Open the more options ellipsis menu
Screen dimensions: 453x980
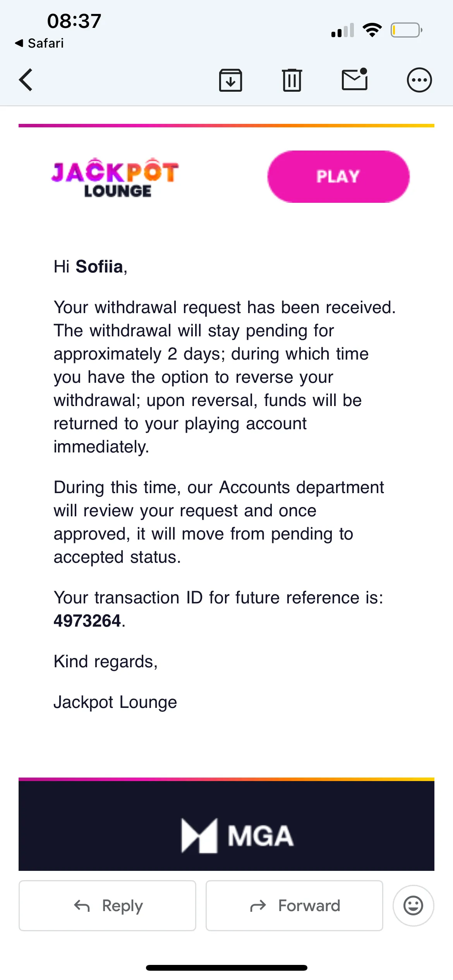[x=419, y=80]
